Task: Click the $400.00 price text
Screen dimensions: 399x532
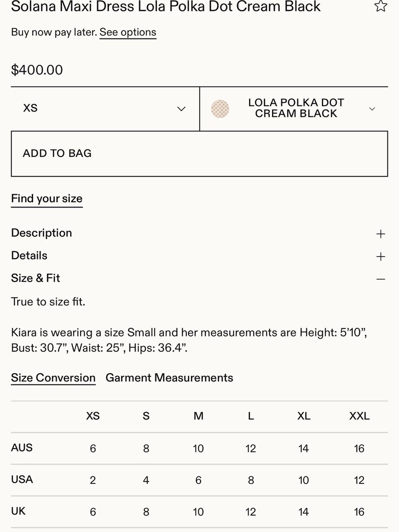Action: (x=37, y=70)
